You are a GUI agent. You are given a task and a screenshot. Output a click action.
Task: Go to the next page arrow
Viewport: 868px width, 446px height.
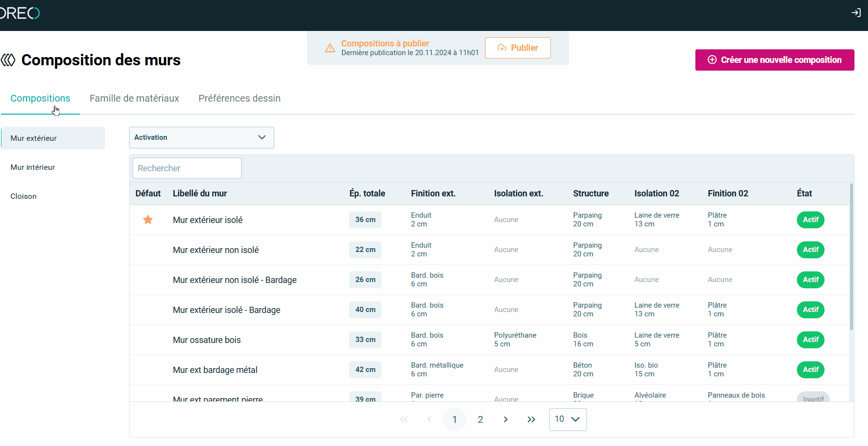pyautogui.click(x=505, y=419)
